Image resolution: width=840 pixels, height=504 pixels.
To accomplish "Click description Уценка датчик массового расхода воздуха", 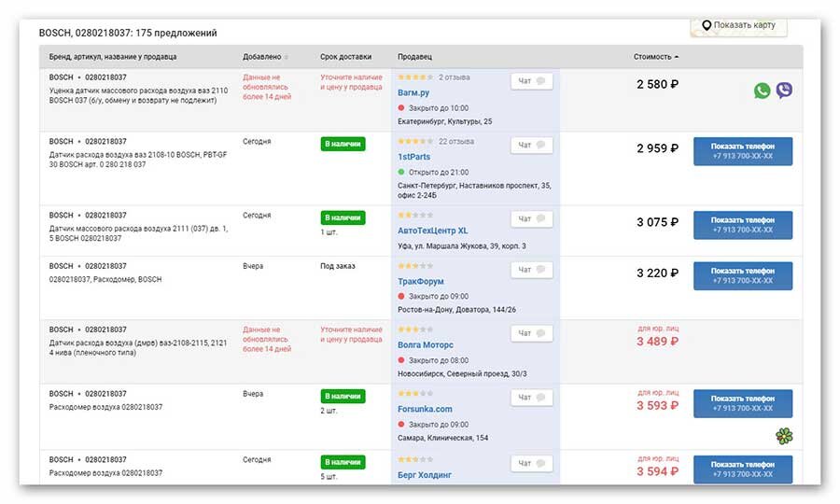I will 138,96.
